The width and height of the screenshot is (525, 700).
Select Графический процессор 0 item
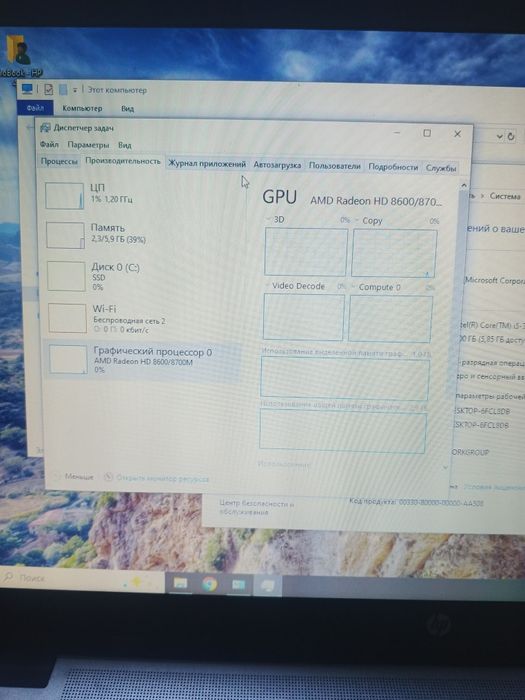pyautogui.click(x=144, y=360)
